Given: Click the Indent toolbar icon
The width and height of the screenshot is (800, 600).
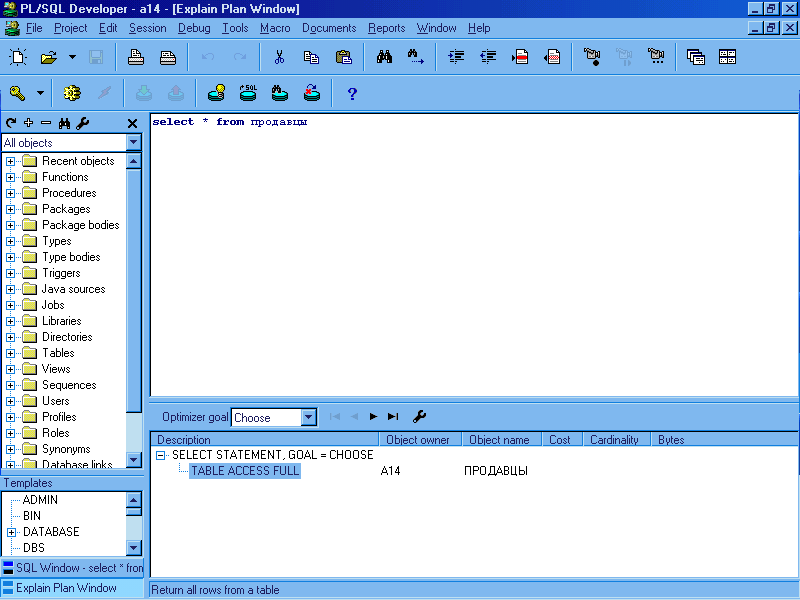Looking at the screenshot, I should pos(456,57).
